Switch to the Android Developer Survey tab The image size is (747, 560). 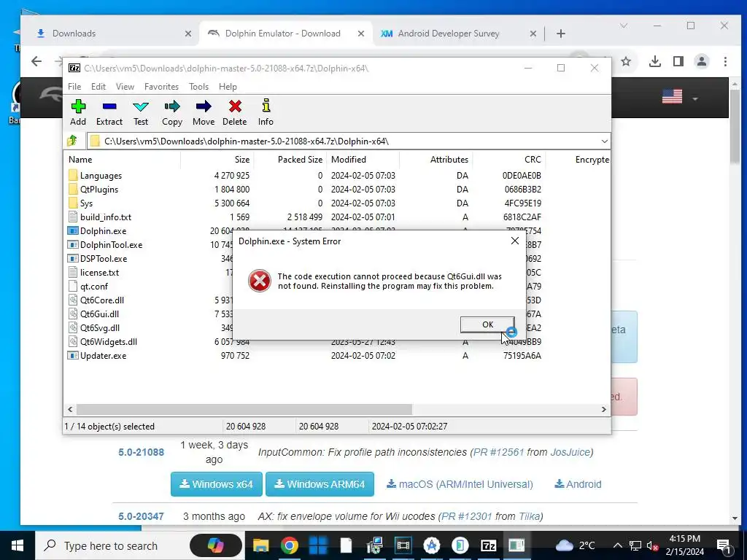(x=457, y=34)
